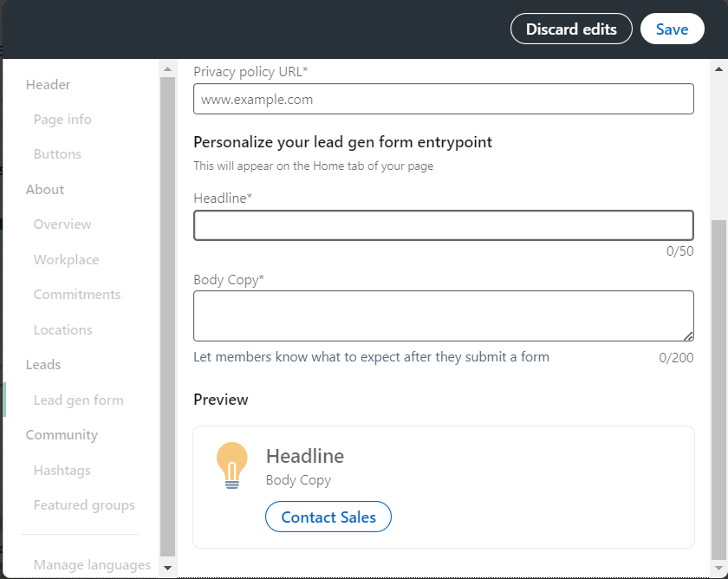Click sidebar scrollbar down arrow
The image size is (728, 579).
[x=167, y=568]
